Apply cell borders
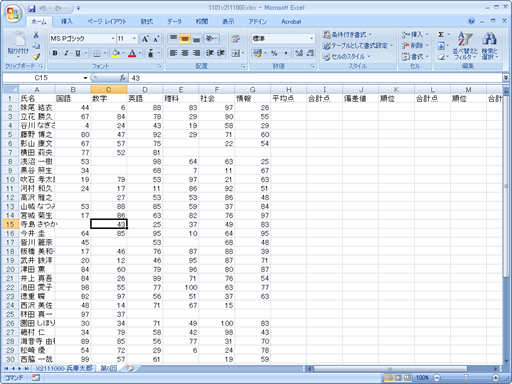 [x=96, y=53]
